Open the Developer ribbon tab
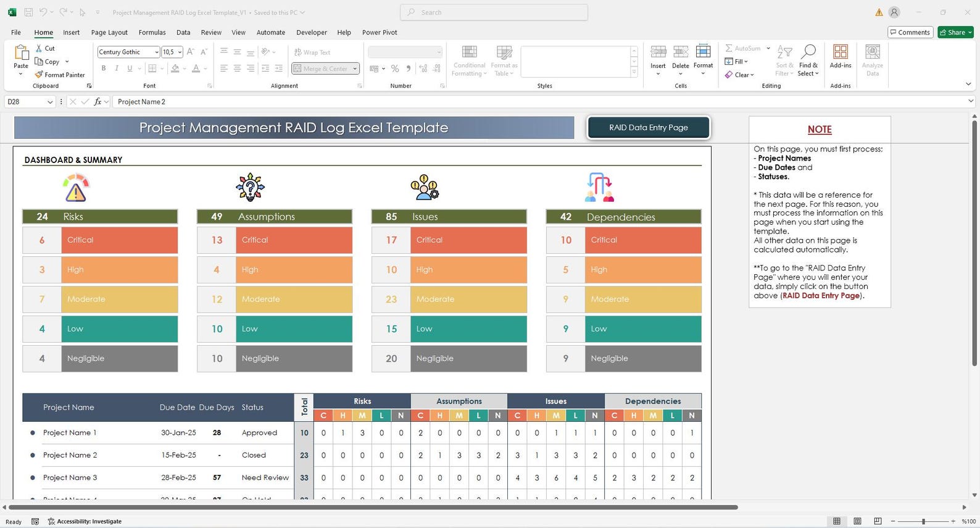The height and width of the screenshot is (528, 980). point(312,33)
